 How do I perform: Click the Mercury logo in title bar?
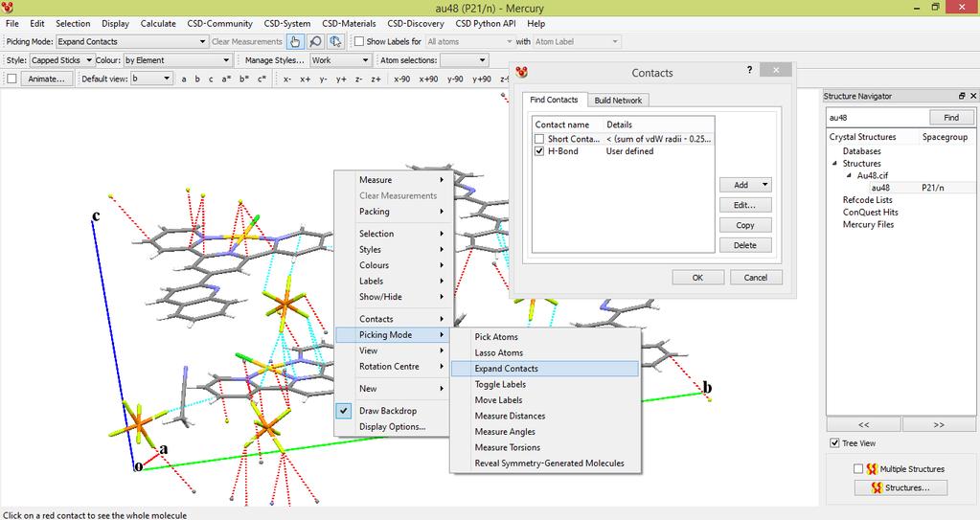tap(8, 8)
